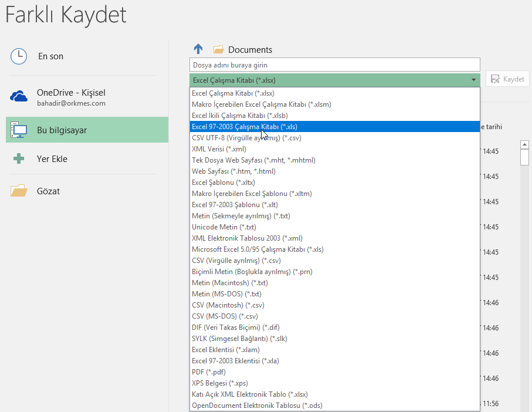
Task: Choose XML Elektronik Tablosu 2003 (*.xml)
Action: pos(335,238)
